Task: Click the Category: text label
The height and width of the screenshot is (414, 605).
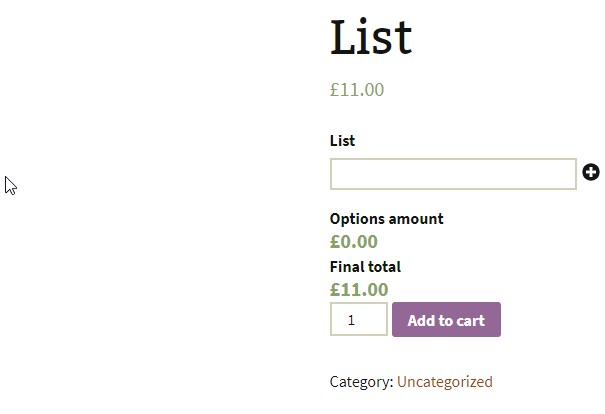Action: (362, 382)
